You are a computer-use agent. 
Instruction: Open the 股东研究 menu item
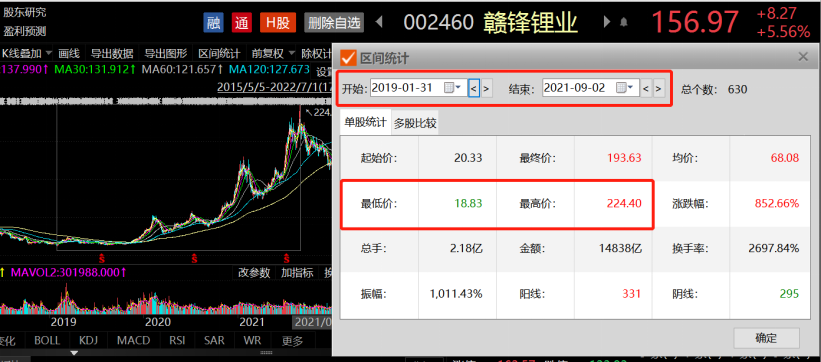pos(25,13)
